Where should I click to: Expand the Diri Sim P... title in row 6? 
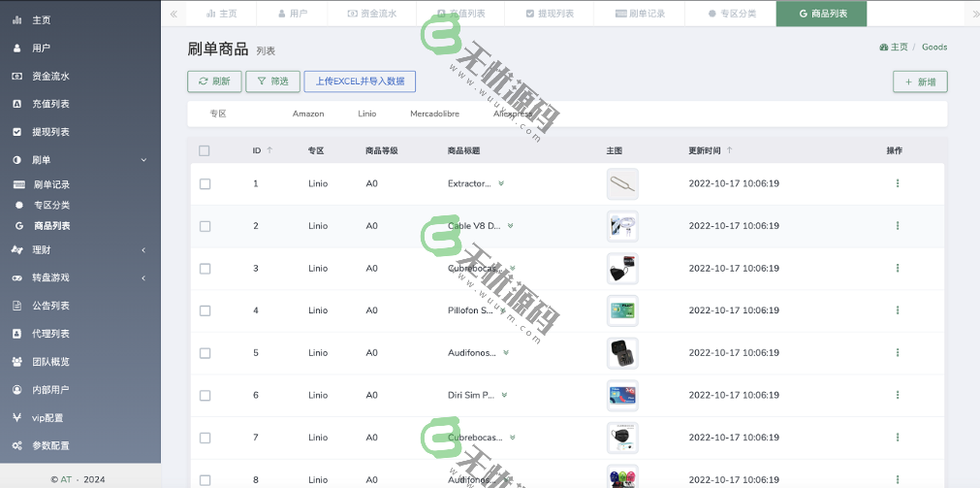click(504, 395)
